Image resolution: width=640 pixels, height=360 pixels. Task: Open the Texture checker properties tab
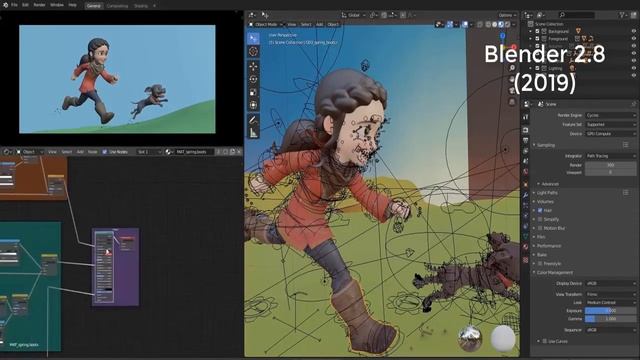click(x=526, y=260)
